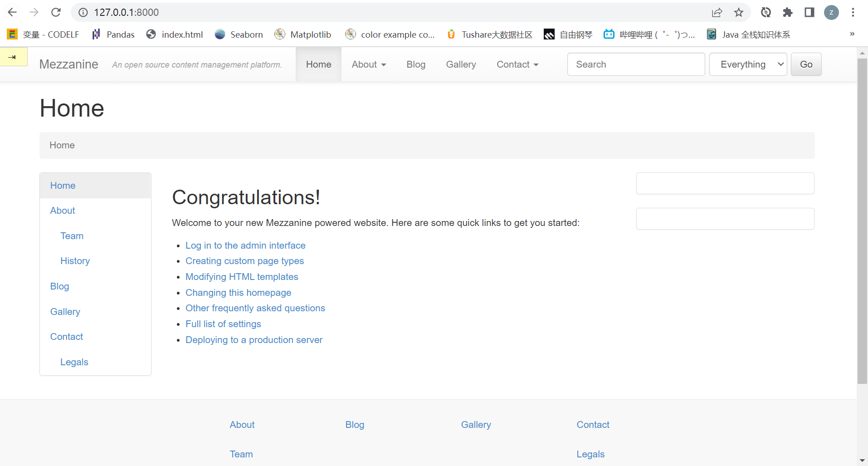
Task: Expand the Contact dropdown in navbar
Action: click(517, 64)
